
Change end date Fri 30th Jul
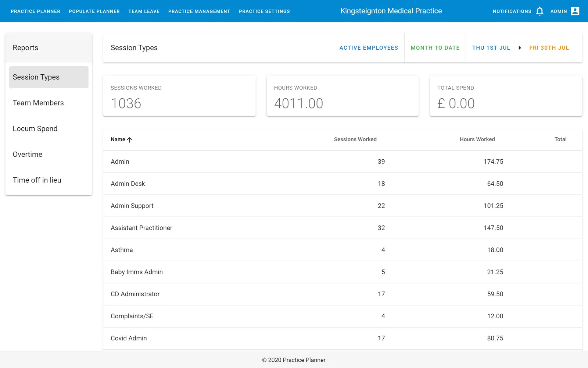549,48
